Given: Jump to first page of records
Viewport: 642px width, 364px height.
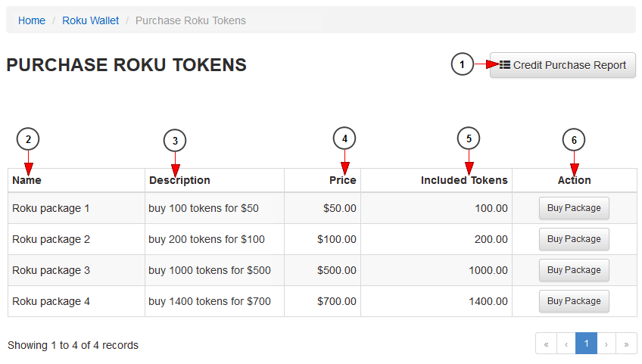Looking at the screenshot, I should click(x=546, y=344).
